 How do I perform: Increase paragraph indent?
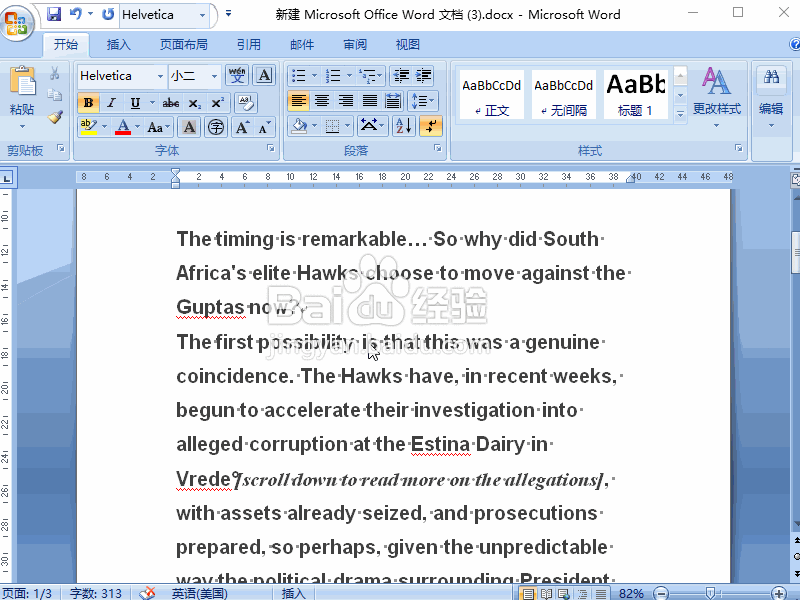(423, 76)
